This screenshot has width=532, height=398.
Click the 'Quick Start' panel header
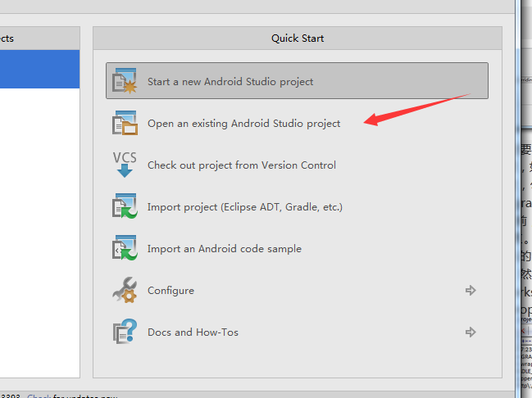point(298,38)
